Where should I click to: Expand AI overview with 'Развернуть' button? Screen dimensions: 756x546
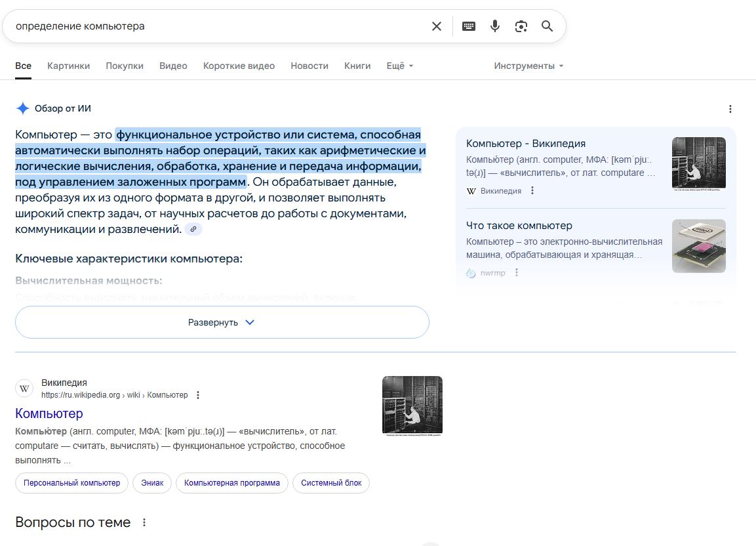click(222, 322)
